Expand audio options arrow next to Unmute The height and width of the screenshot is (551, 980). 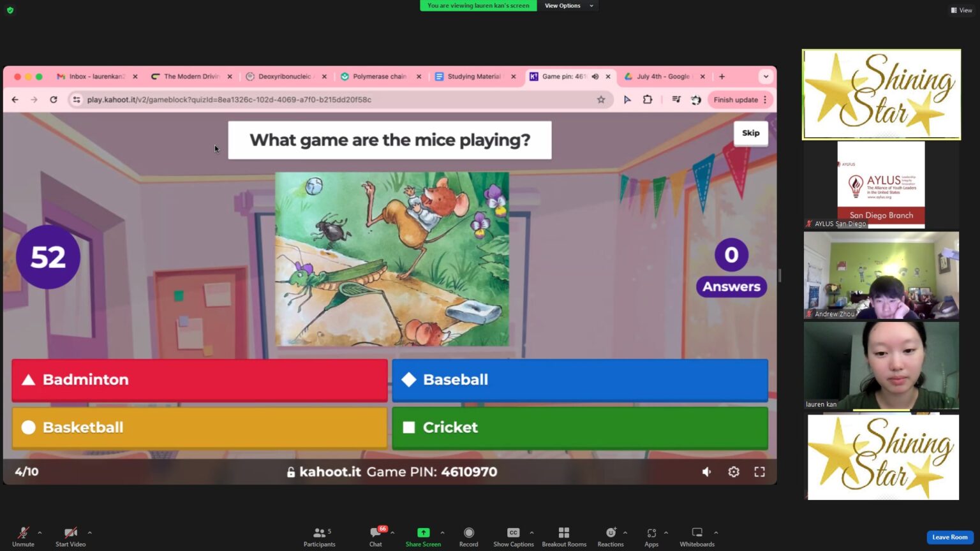pyautogui.click(x=40, y=533)
